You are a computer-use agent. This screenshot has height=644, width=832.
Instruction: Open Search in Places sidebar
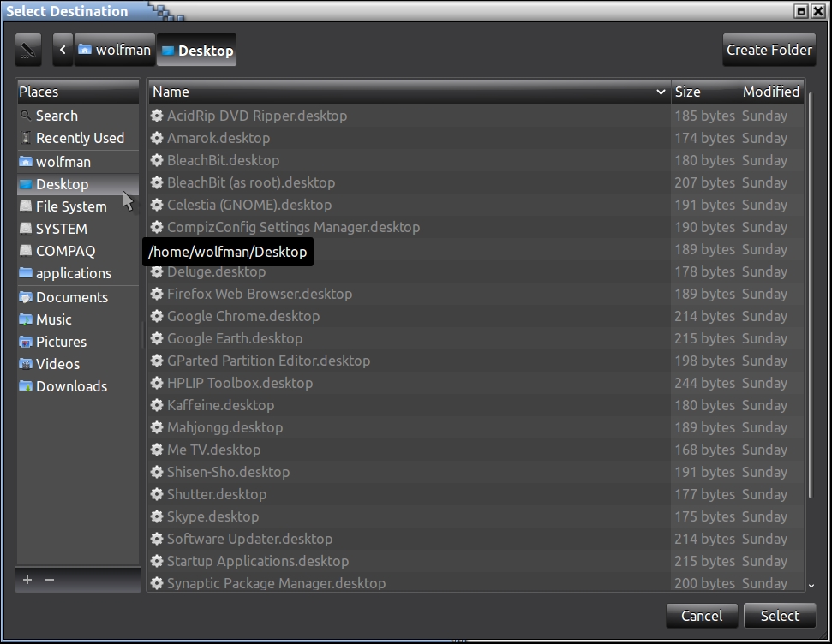(x=57, y=116)
